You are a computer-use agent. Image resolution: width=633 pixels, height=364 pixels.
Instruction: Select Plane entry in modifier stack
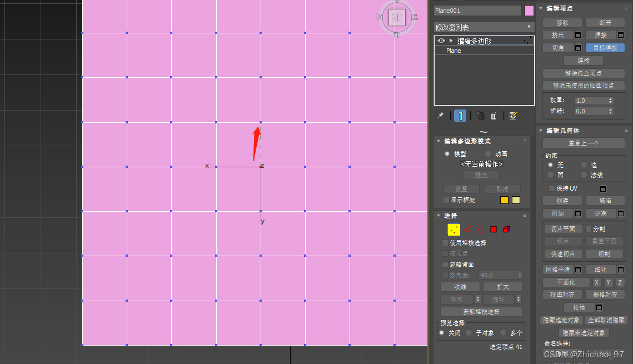click(x=484, y=51)
